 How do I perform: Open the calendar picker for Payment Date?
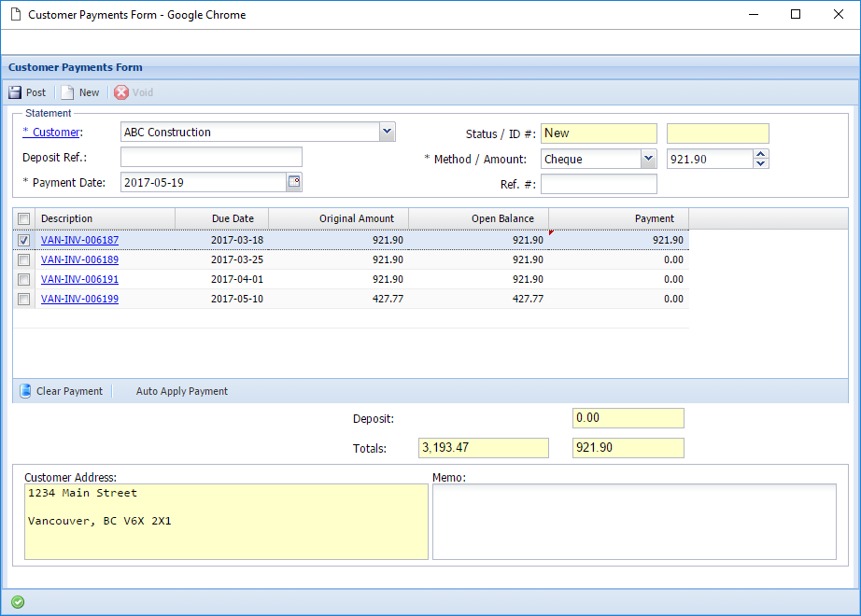pyautogui.click(x=293, y=181)
